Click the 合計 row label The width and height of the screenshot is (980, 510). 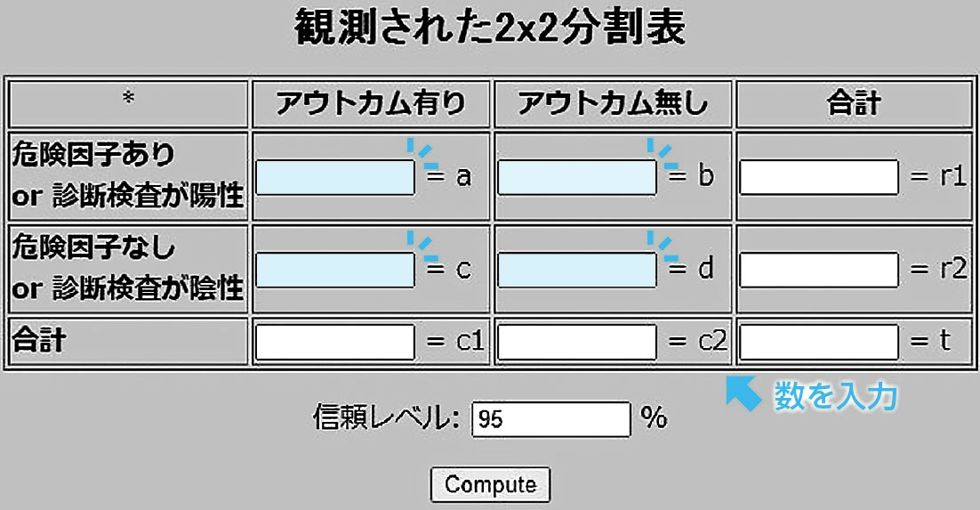click(x=39, y=341)
